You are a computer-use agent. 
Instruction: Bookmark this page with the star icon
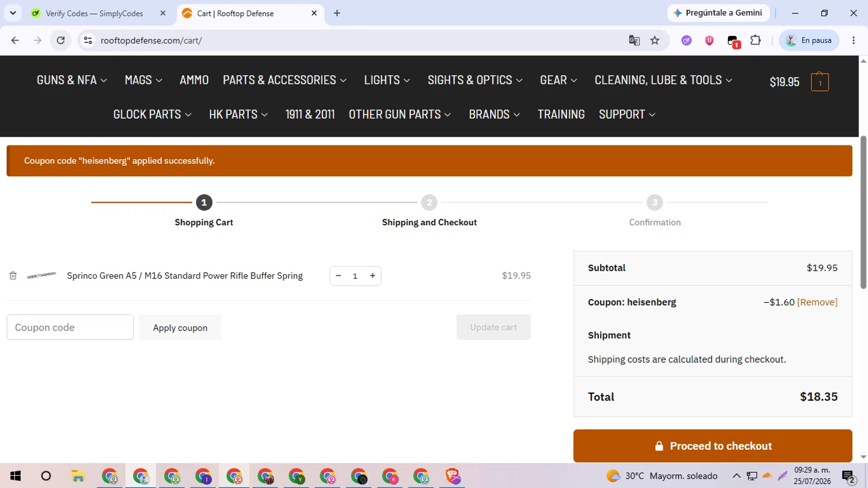pos(655,41)
